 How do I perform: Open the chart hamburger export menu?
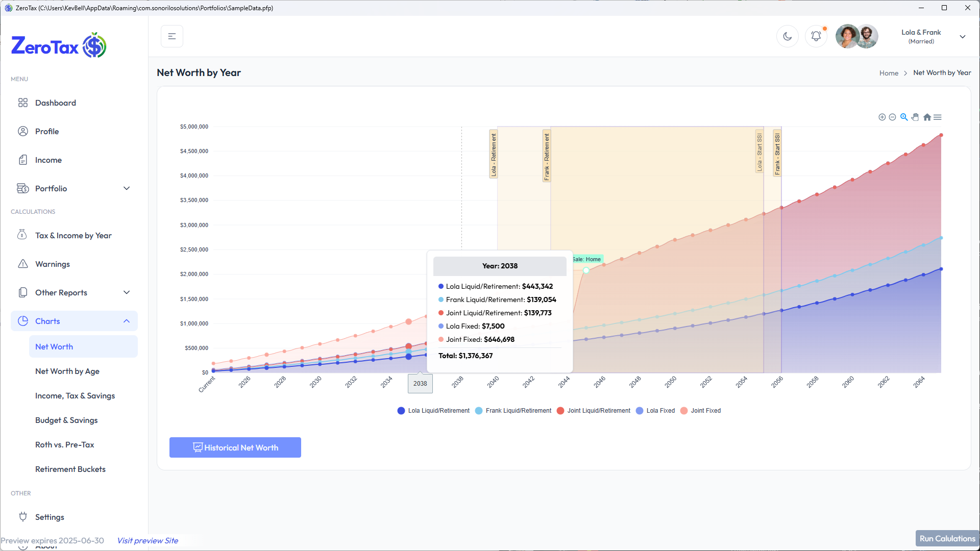(938, 117)
